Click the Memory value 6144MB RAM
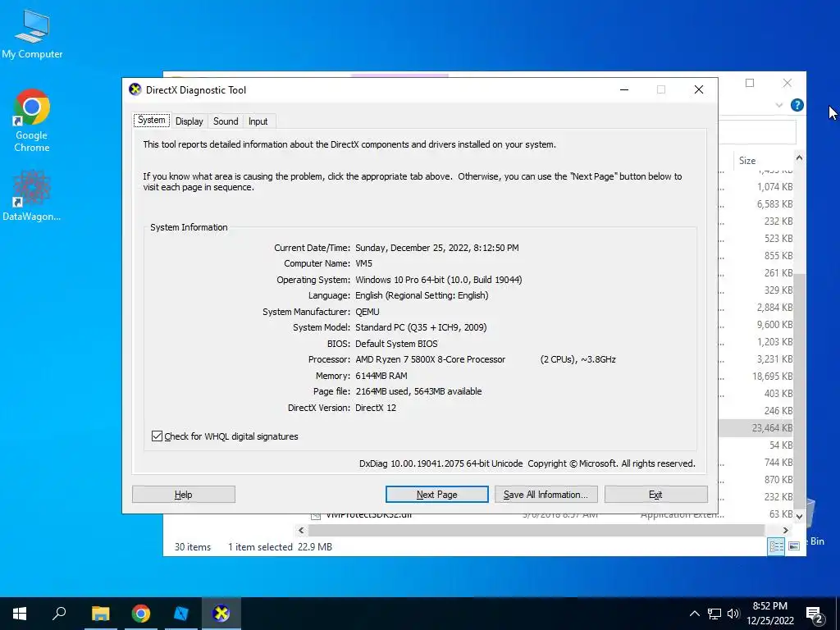Viewport: 840px width, 630px height. (381, 376)
